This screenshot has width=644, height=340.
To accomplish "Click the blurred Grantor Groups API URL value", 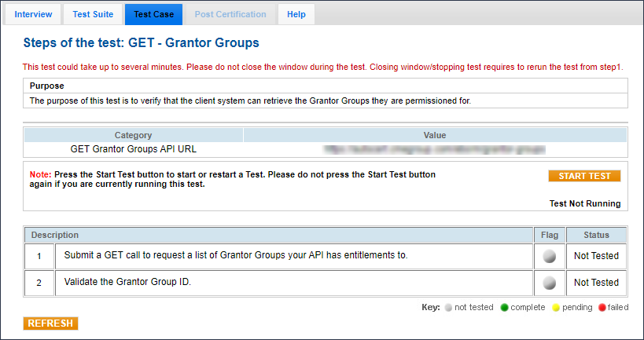I will pos(435,148).
